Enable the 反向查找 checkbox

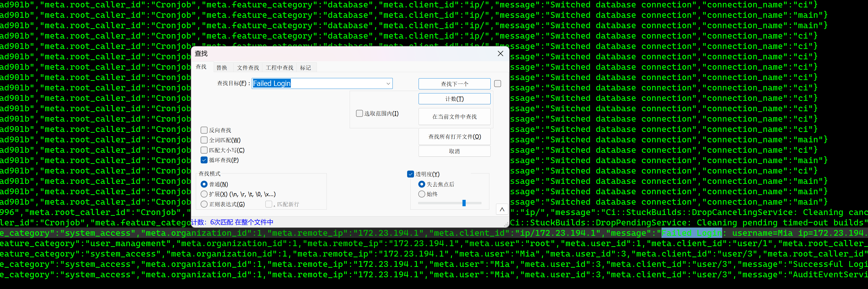click(204, 130)
